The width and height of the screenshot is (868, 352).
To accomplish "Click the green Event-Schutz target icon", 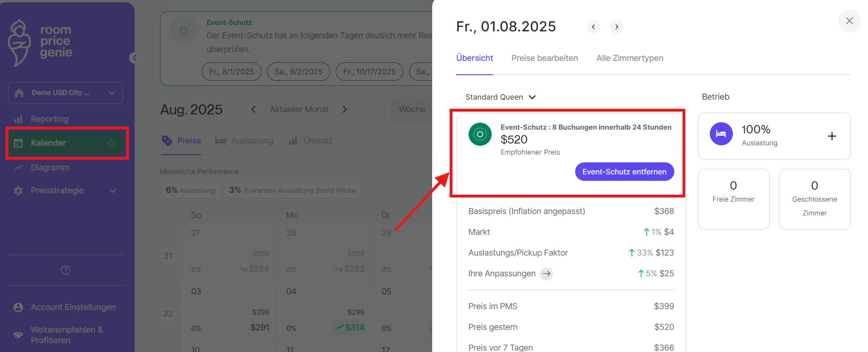I will coord(480,134).
